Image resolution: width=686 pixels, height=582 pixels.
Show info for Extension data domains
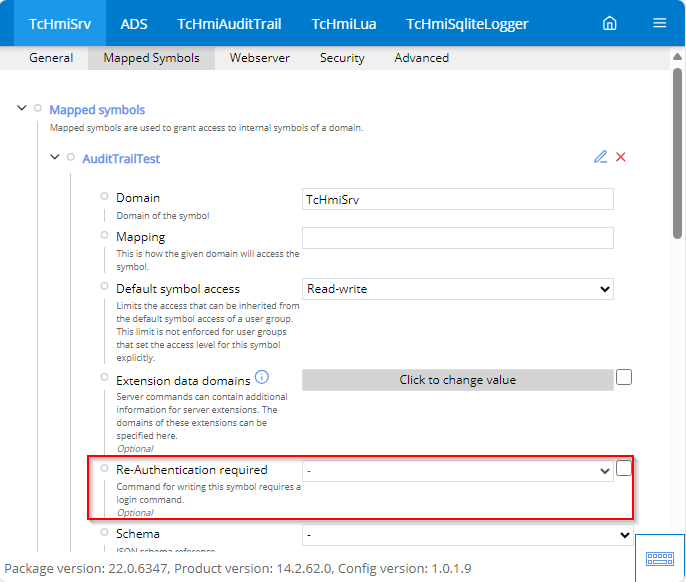coord(262,377)
